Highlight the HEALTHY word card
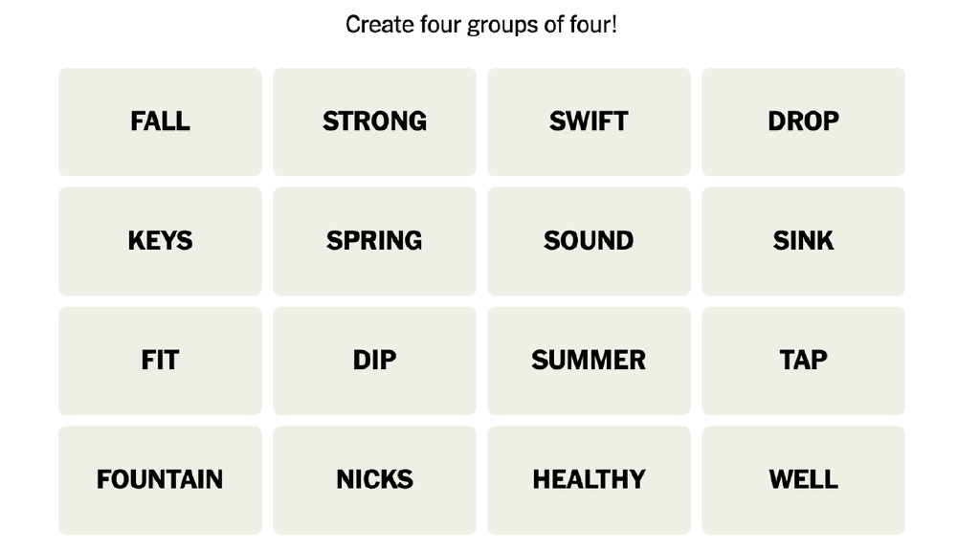Screen dimensions: 980x551 pyautogui.click(x=589, y=480)
